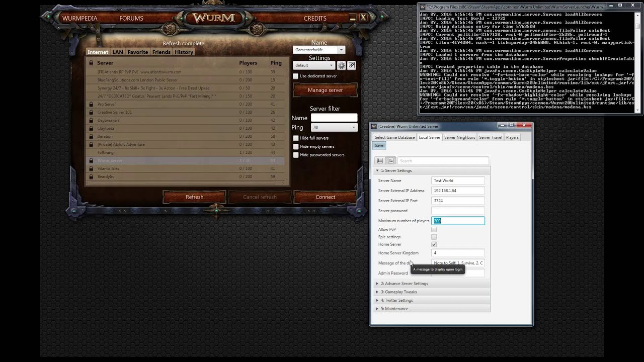This screenshot has width=644, height=362.
Task: Click the Server Name field Test World
Action: [x=458, y=180]
